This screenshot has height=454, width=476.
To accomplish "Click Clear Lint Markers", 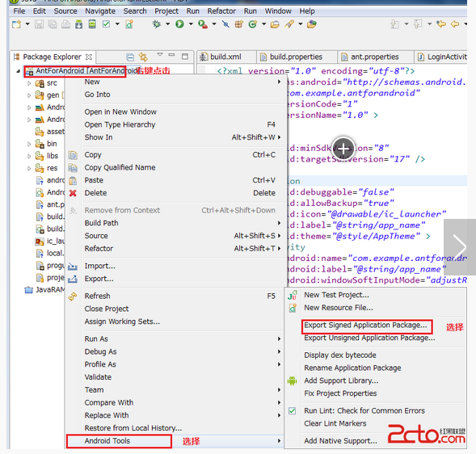I will 335,423.
